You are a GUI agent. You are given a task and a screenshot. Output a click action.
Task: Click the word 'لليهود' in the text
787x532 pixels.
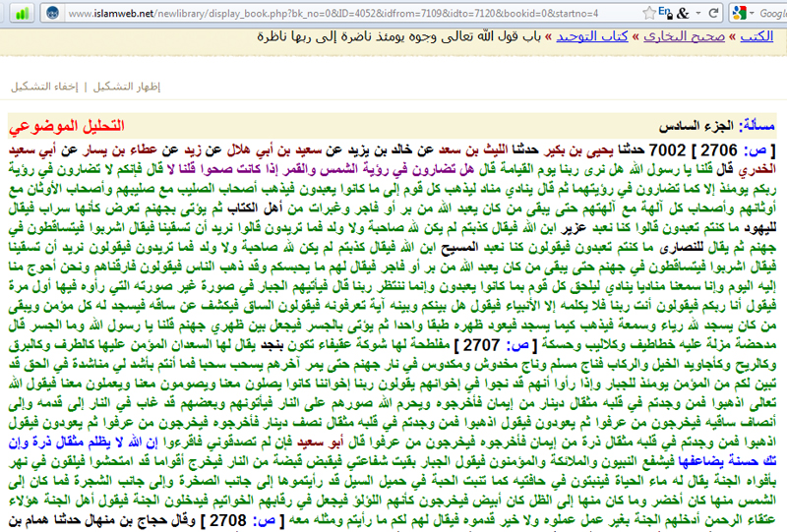point(760,228)
